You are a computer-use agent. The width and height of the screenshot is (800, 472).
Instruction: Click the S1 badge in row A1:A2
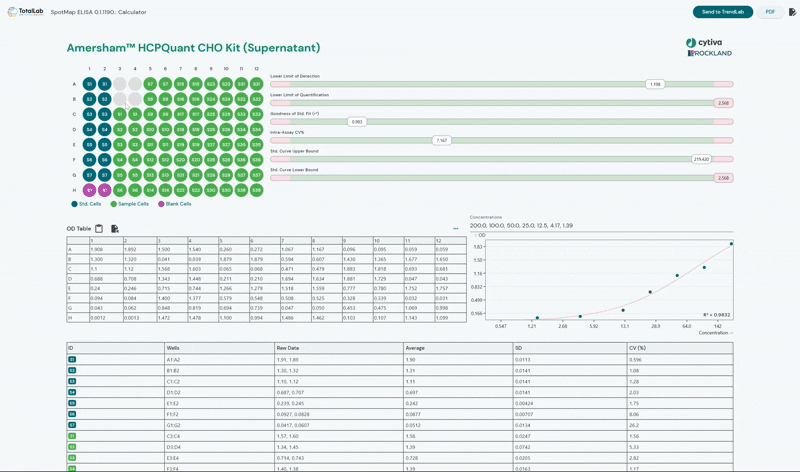[72, 359]
